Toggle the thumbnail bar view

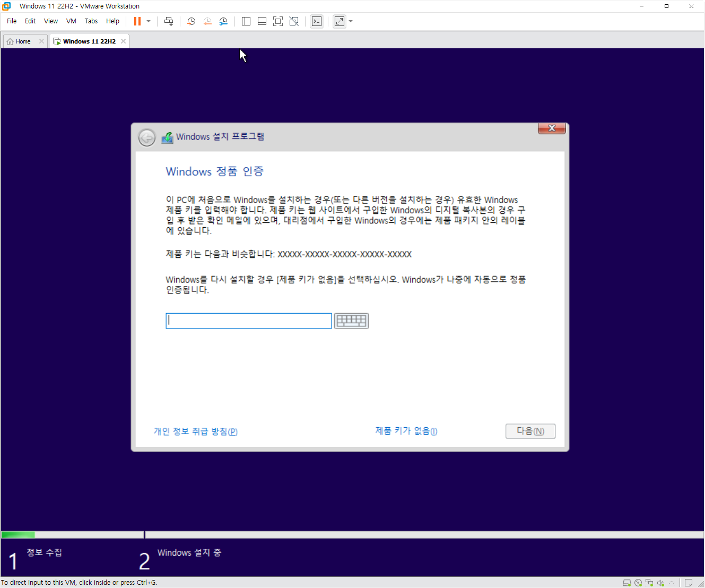click(262, 21)
